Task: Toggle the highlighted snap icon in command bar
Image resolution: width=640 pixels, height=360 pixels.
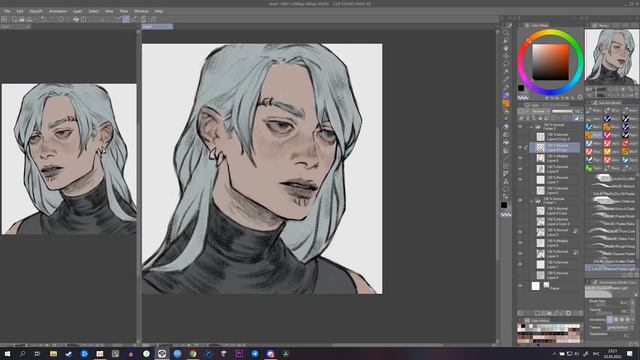Action: coord(126,19)
